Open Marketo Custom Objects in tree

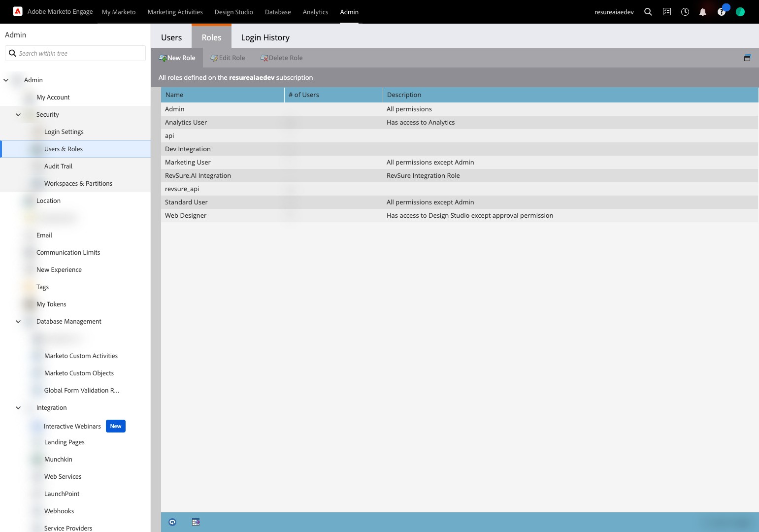[x=79, y=373]
